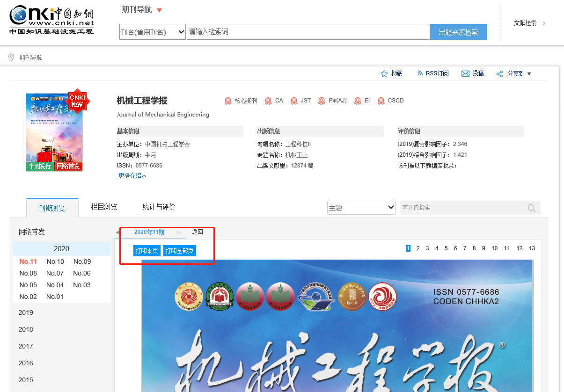Click the CSCD medal icon
The height and width of the screenshot is (392, 564).
(x=381, y=101)
